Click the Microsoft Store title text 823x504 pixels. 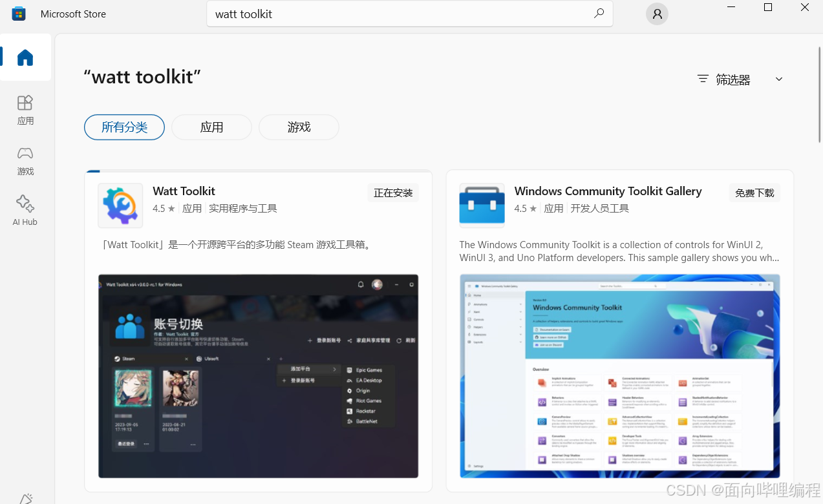73,14
